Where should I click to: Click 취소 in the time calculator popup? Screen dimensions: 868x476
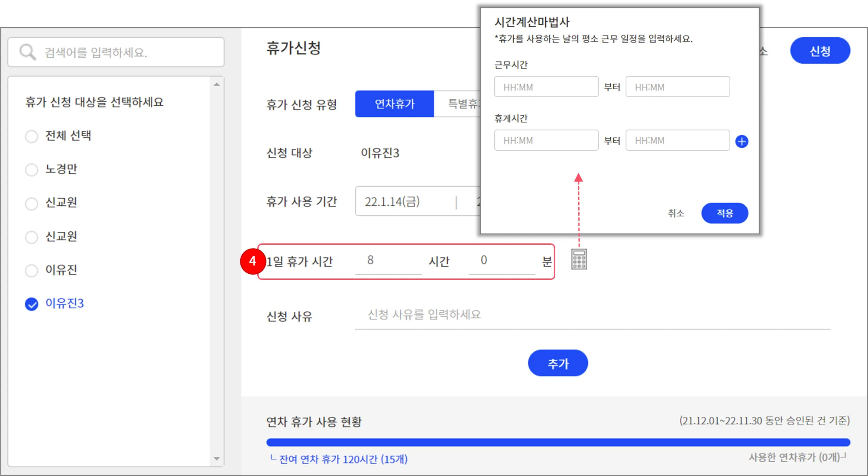676,213
